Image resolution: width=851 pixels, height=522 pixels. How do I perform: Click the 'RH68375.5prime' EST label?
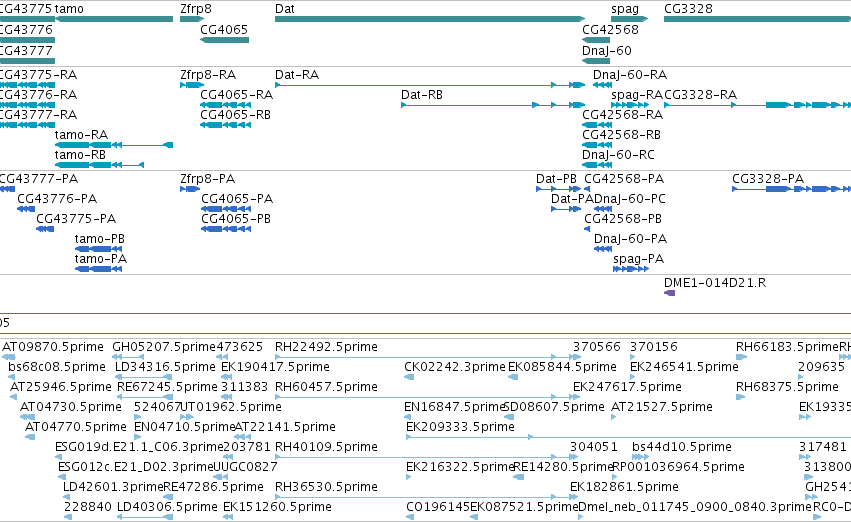pos(788,387)
